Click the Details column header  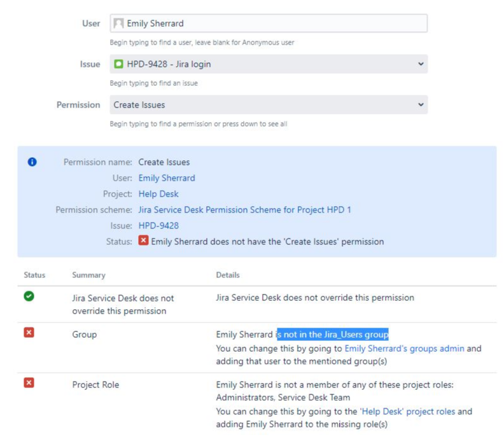(x=228, y=275)
